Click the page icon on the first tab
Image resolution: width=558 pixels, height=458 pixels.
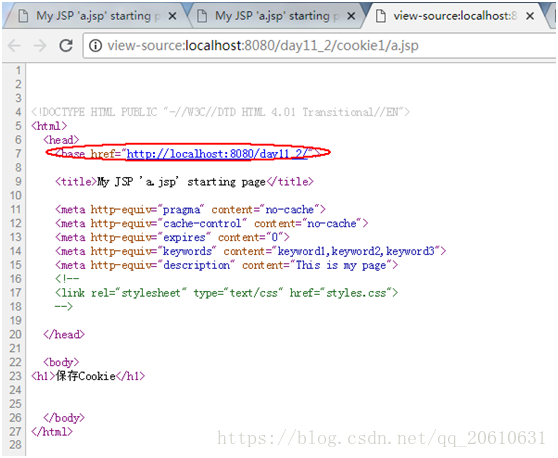point(23,16)
